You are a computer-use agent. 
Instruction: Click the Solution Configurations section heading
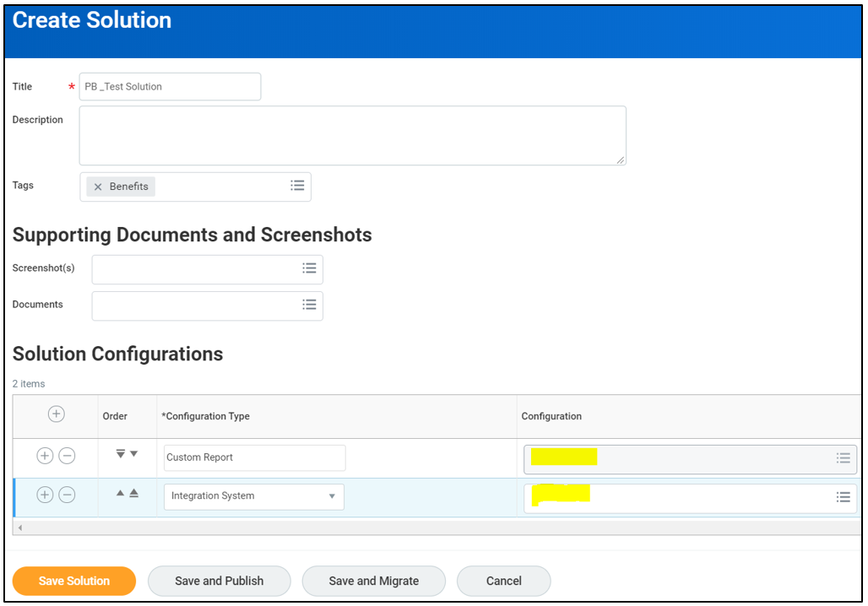[x=117, y=354]
